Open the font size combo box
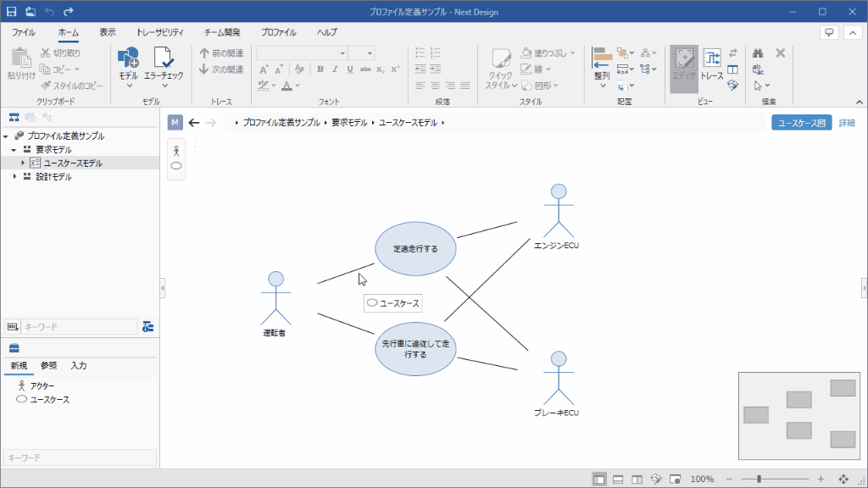Viewport: 868px width, 488px height. (x=361, y=53)
